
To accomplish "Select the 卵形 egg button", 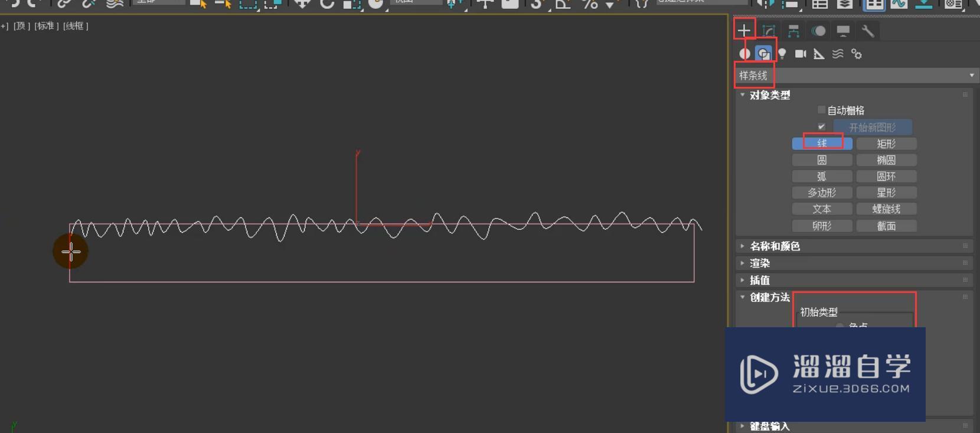I will tap(822, 226).
